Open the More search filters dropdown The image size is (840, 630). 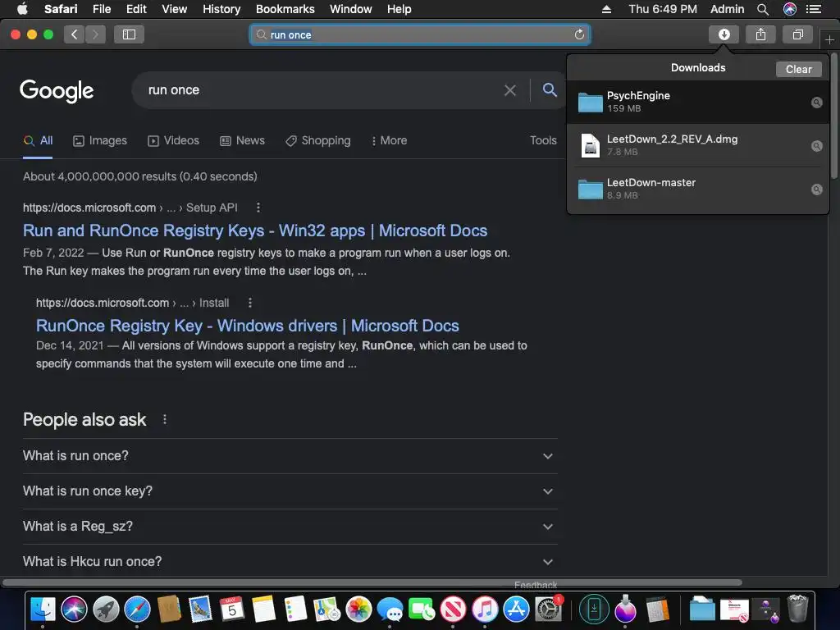389,140
